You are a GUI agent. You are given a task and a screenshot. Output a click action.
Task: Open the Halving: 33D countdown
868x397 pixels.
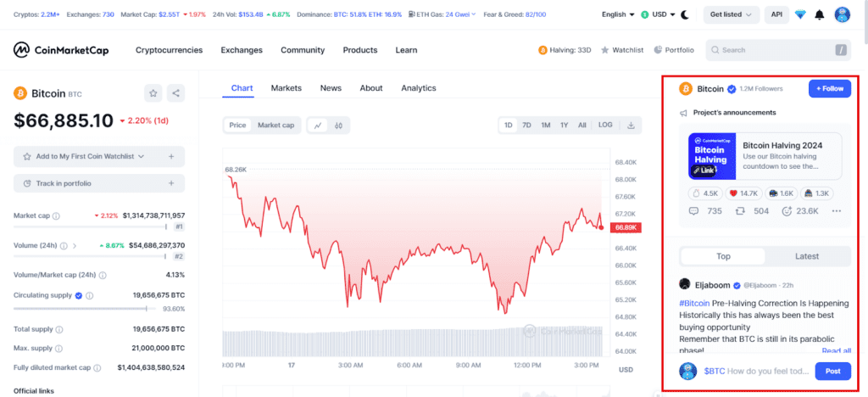[565, 50]
